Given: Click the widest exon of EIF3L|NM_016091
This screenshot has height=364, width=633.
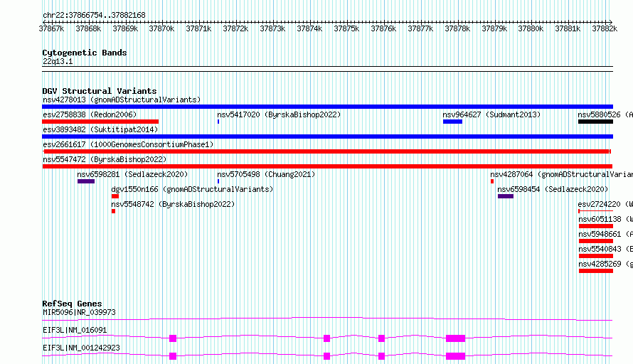Looking at the screenshot, I should click(x=455, y=338).
